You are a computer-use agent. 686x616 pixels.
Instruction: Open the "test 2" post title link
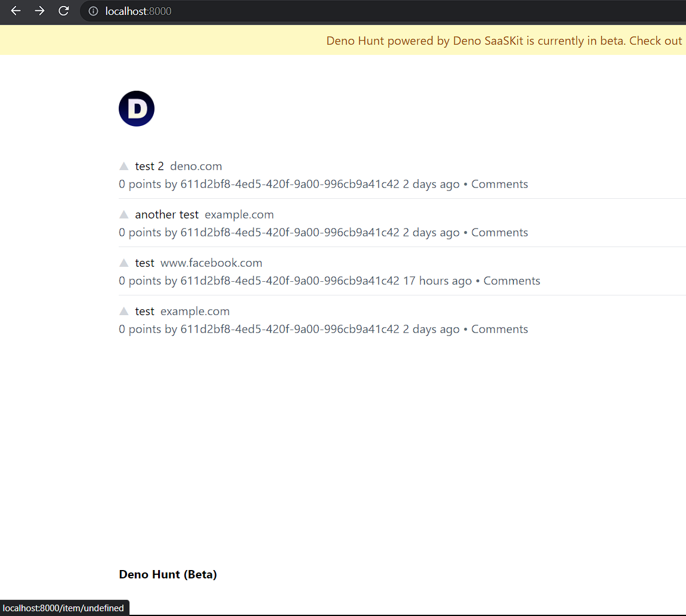(x=149, y=165)
